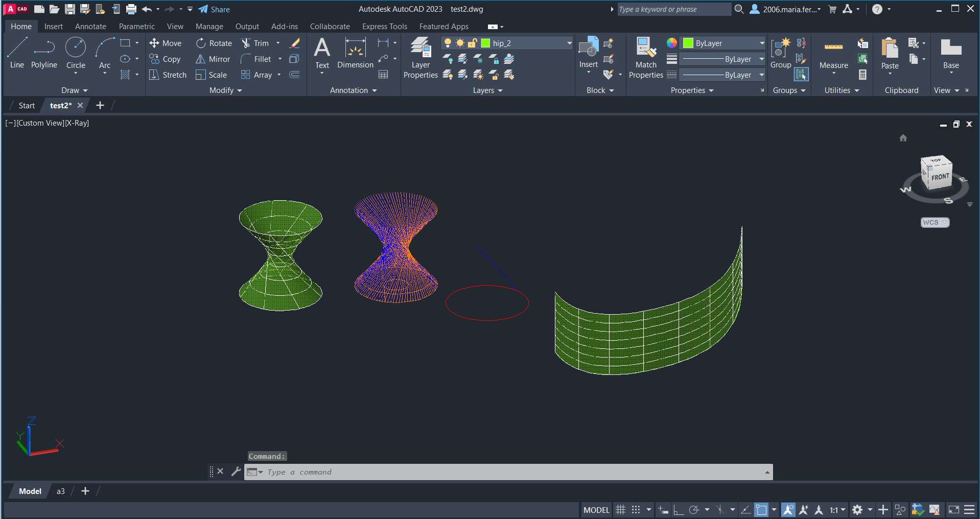
Task: Open the a3 layout tab
Action: [x=60, y=491]
